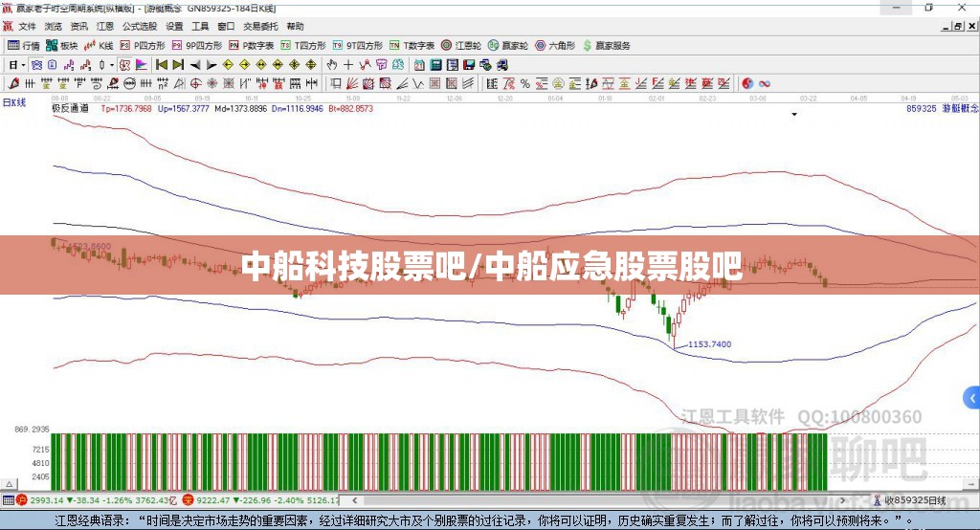Open the 公式选股 menu
The image size is (980, 530).
[x=140, y=26]
